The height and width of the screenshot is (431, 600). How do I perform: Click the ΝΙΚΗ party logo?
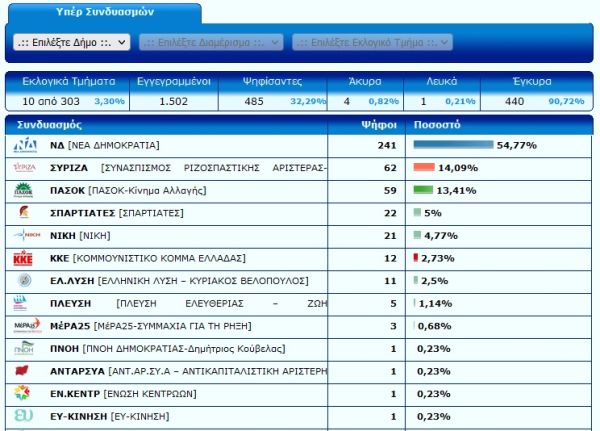27,235
